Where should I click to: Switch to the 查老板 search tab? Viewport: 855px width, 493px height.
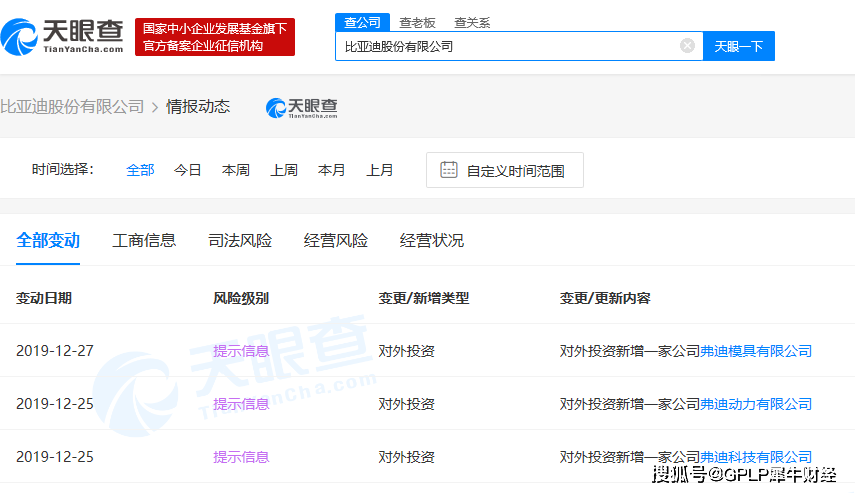point(417,23)
